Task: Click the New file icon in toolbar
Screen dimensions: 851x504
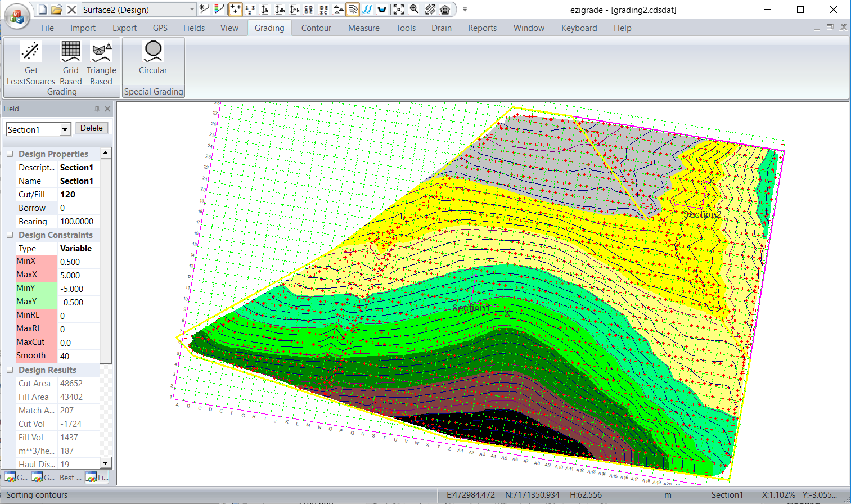Action: (42, 10)
